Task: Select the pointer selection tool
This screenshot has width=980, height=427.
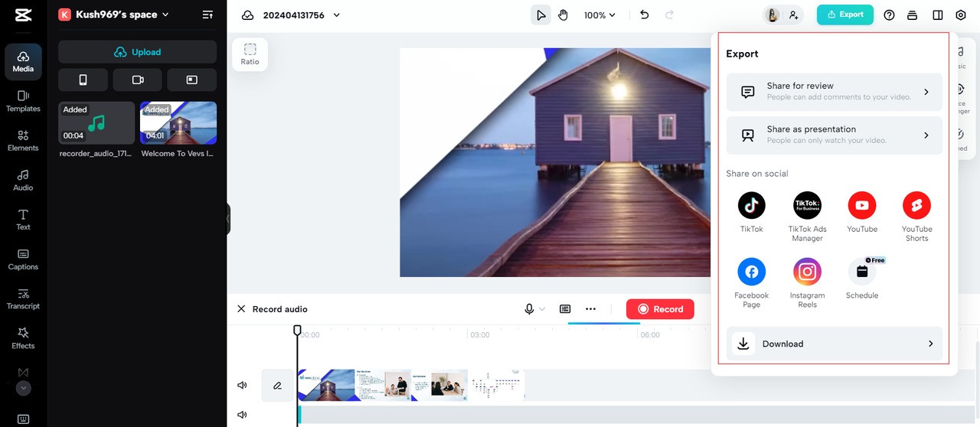Action: point(541,15)
